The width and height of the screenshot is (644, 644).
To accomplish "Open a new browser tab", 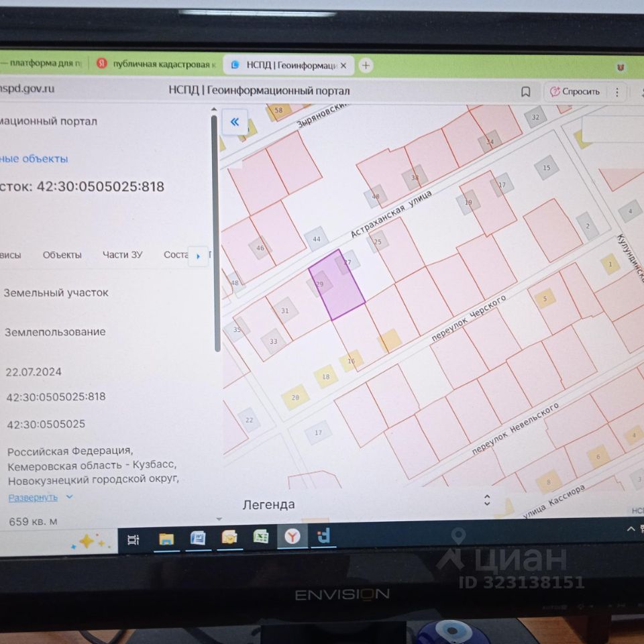I will pyautogui.click(x=366, y=65).
